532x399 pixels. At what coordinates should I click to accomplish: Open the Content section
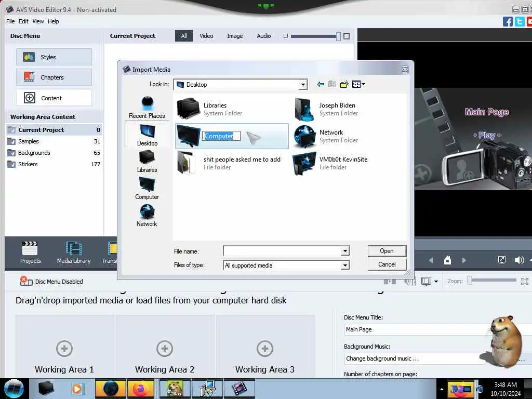[x=54, y=98]
